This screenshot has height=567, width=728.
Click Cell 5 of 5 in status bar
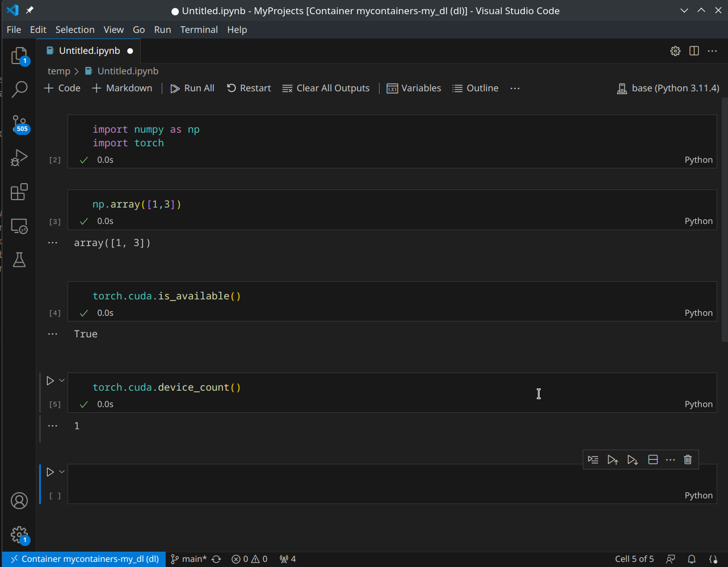click(x=634, y=559)
